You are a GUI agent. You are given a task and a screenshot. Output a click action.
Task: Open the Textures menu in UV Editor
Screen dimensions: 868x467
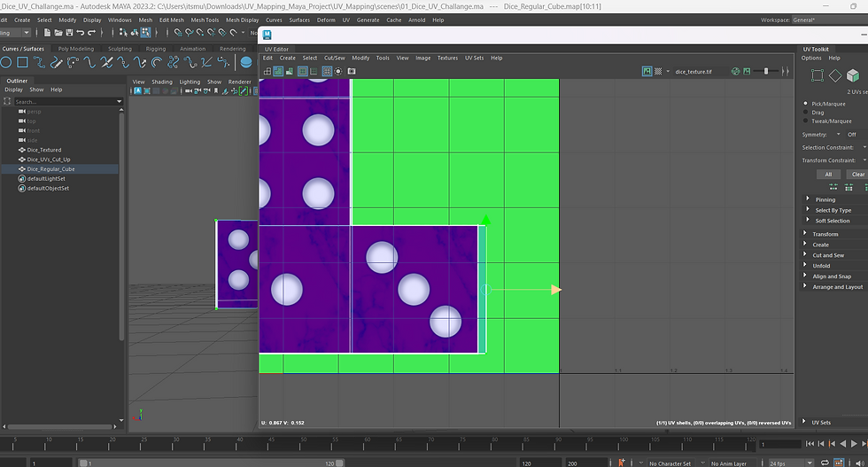[447, 58]
